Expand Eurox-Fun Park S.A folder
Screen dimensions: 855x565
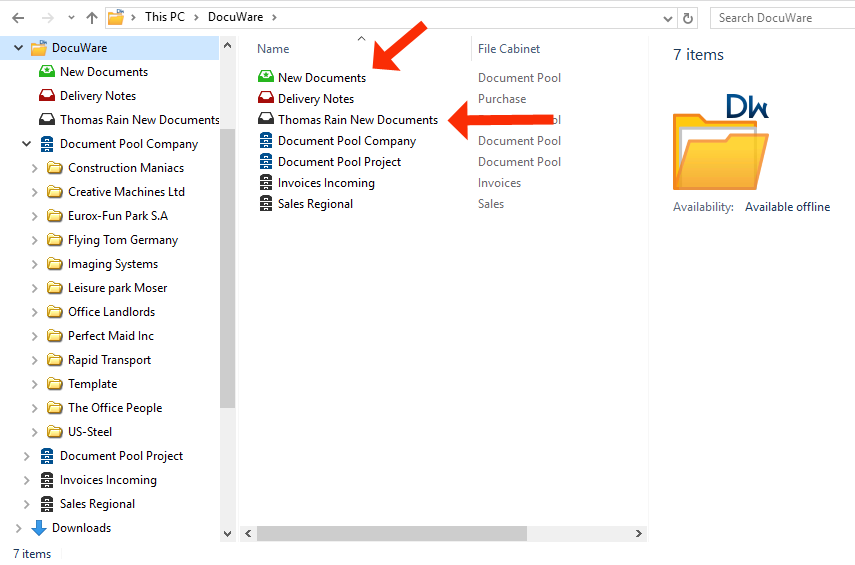click(x=34, y=216)
